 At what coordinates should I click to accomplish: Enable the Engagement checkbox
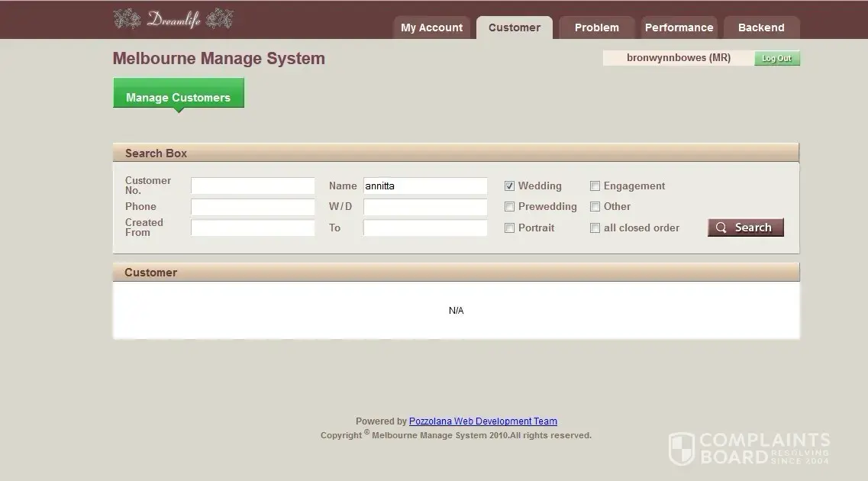coord(595,186)
